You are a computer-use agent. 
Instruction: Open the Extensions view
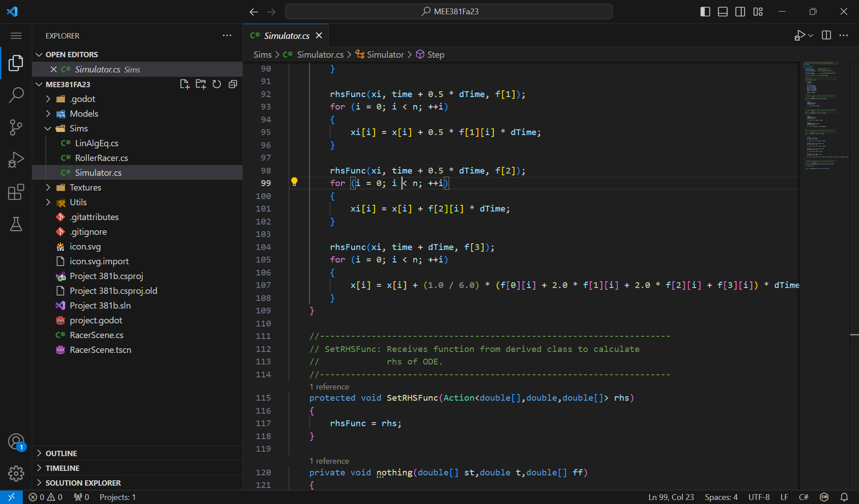point(16,192)
